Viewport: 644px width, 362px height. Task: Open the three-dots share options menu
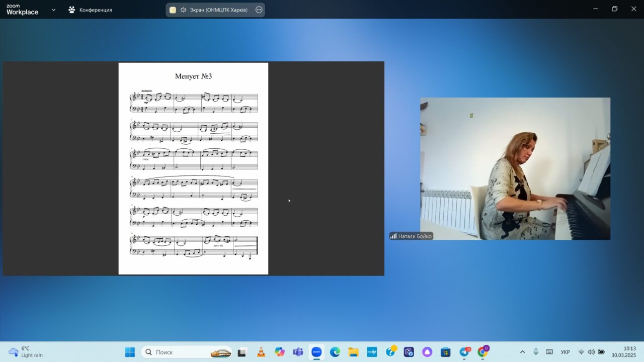point(259,10)
